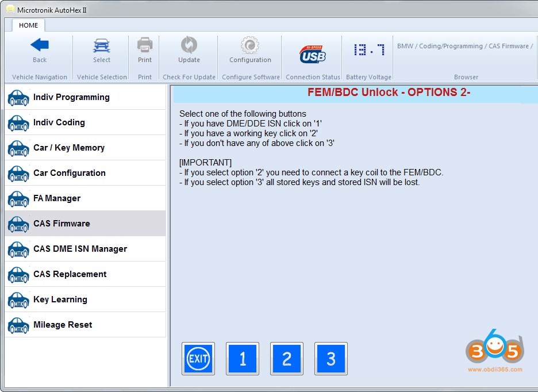Open FA Manager in sidebar

86,198
